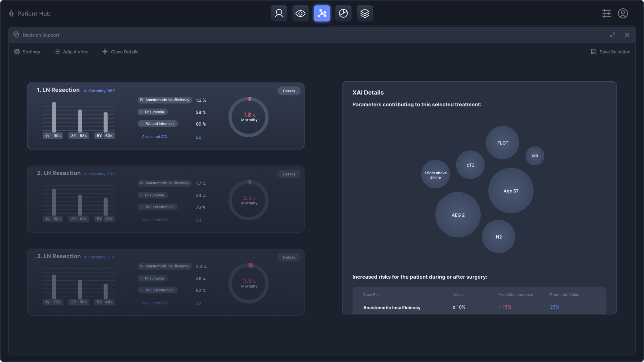Collapse the panel with Close Details
Image resolution: width=644 pixels, height=362 pixels.
120,52
